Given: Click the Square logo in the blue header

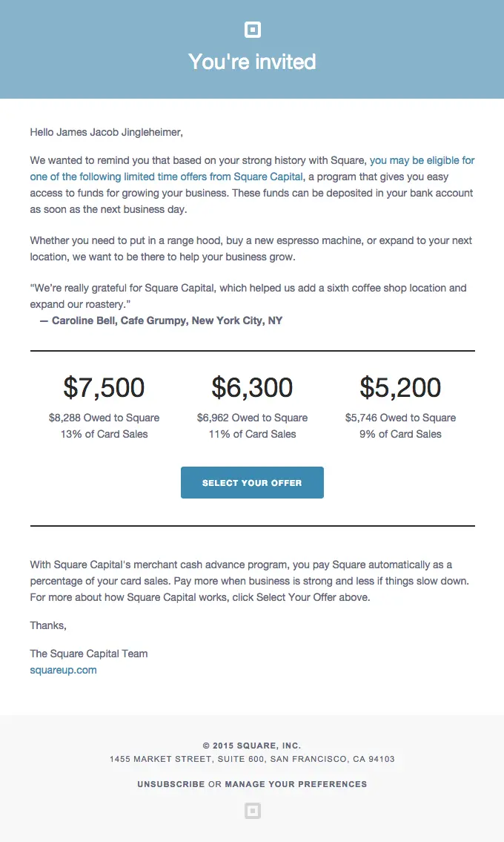Looking at the screenshot, I should (252, 30).
